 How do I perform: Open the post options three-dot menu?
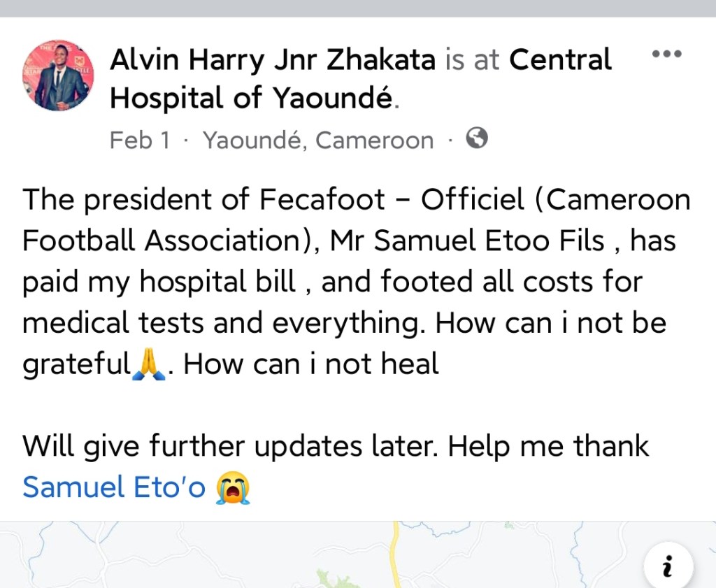click(x=666, y=55)
